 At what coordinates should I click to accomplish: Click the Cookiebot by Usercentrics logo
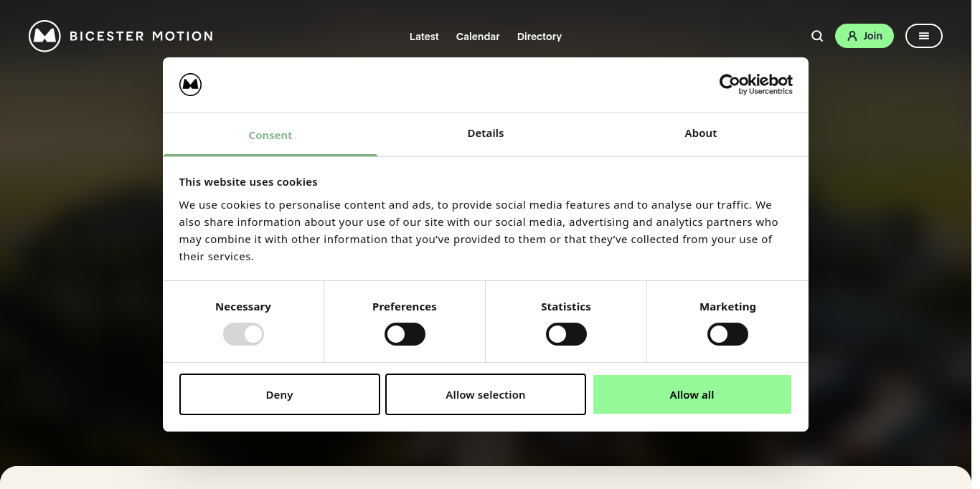tap(755, 85)
